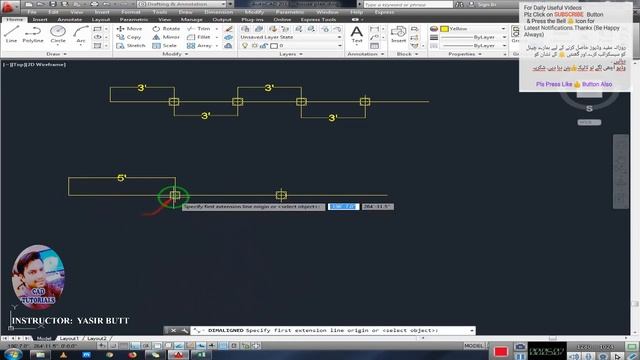The width and height of the screenshot is (640, 360).
Task: Toggle Object Snap in status bar
Action: [157, 346]
